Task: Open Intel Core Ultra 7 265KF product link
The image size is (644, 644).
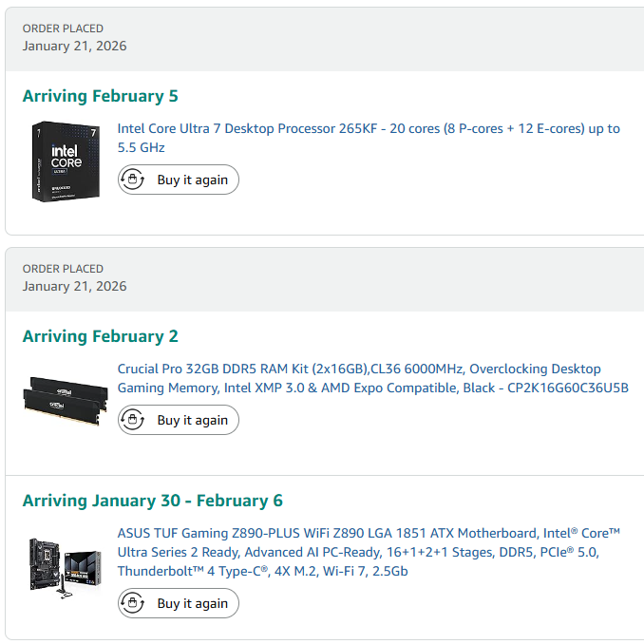Action: 369,128
